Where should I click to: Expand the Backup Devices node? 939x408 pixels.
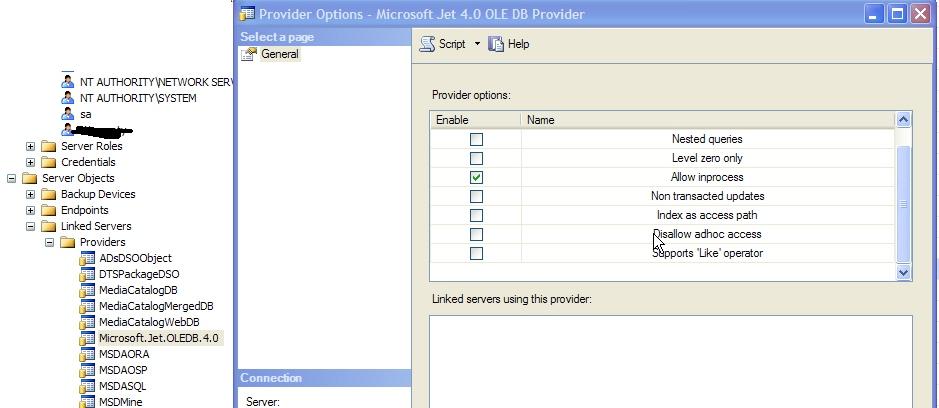[31, 194]
